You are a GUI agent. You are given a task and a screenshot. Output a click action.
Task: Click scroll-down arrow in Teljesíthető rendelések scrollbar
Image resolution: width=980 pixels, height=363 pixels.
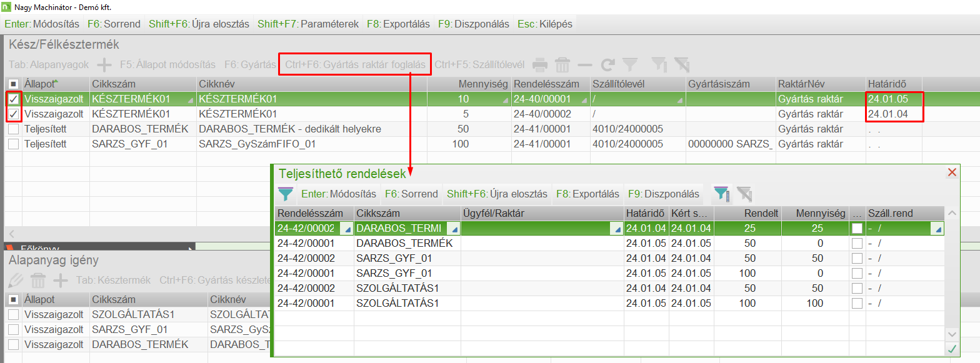tap(952, 334)
